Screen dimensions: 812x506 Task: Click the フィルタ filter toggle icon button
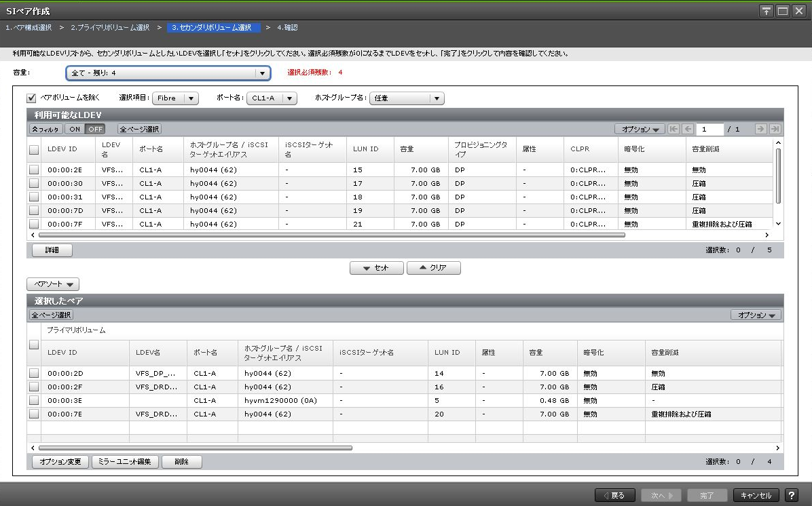(x=45, y=129)
